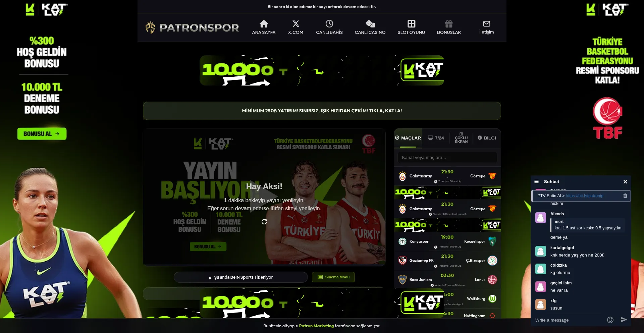Click kartalgolgol user avatar in chat
The height and width of the screenshot is (333, 644).
pyautogui.click(x=540, y=251)
